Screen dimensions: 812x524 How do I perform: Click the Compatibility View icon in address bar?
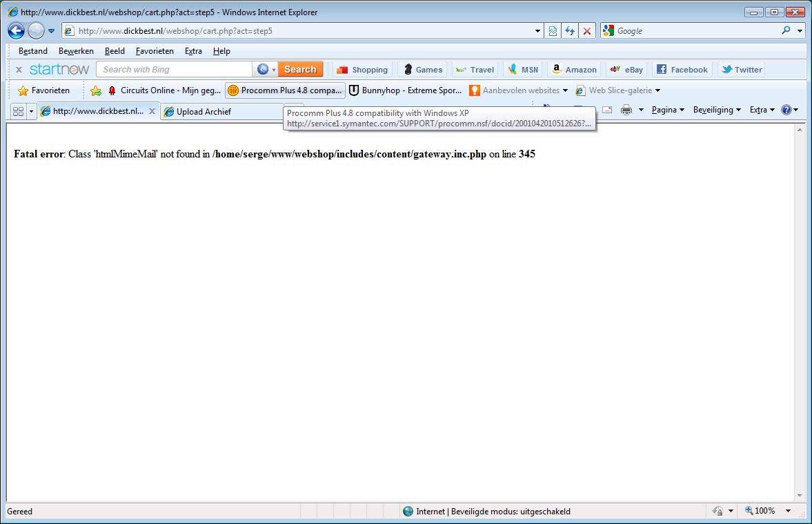tap(553, 31)
